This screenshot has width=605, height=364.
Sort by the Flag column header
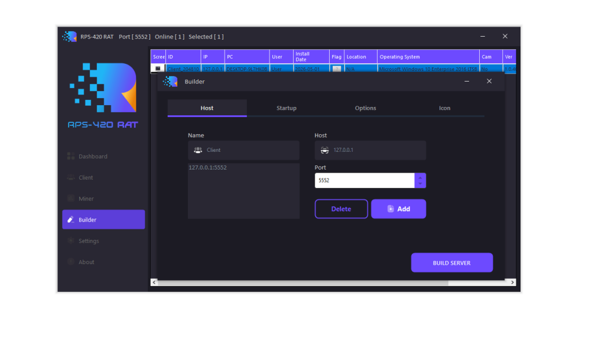(337, 57)
